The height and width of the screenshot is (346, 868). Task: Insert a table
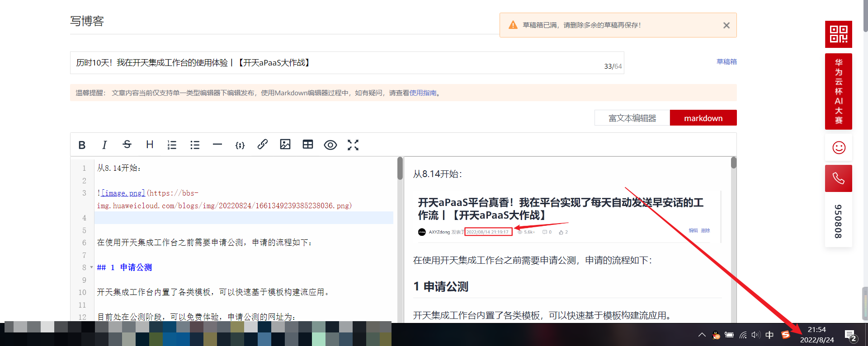click(308, 145)
